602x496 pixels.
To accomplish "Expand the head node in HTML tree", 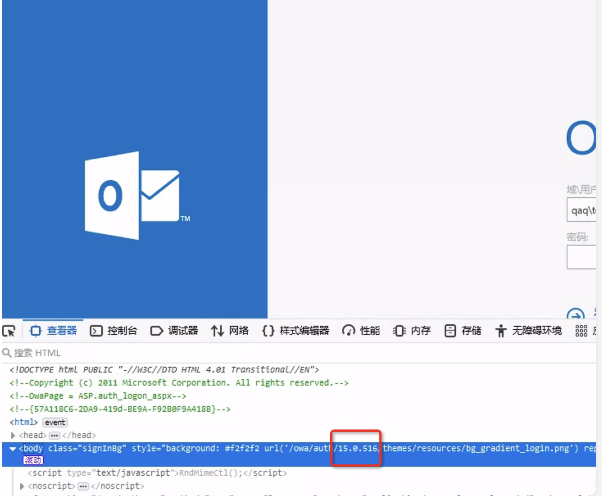I will click(13, 435).
